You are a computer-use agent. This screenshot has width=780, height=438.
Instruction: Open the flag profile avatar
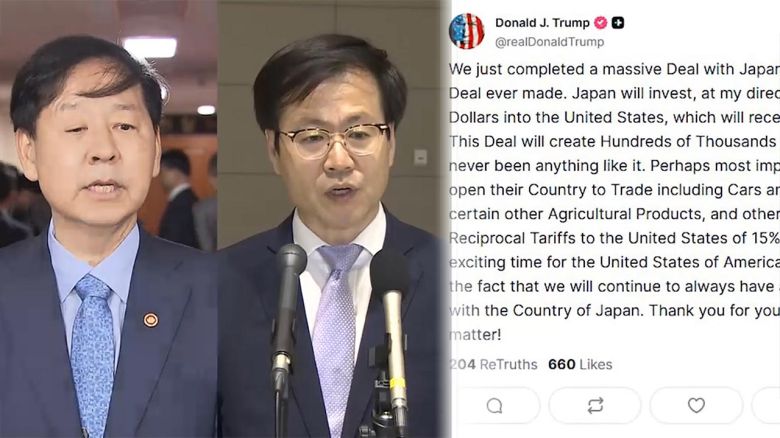pyautogui.click(x=466, y=31)
